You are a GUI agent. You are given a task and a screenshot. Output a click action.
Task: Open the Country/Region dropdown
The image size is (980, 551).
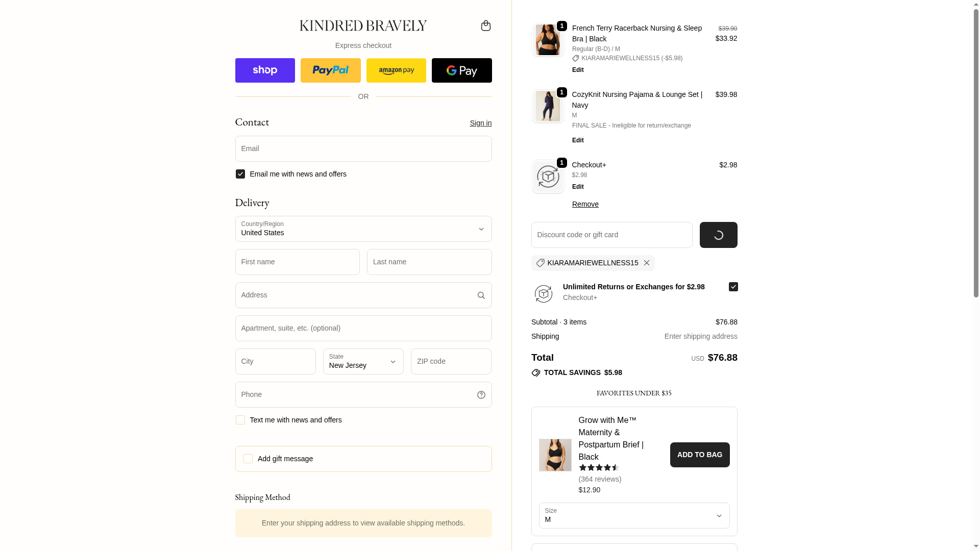click(x=363, y=229)
